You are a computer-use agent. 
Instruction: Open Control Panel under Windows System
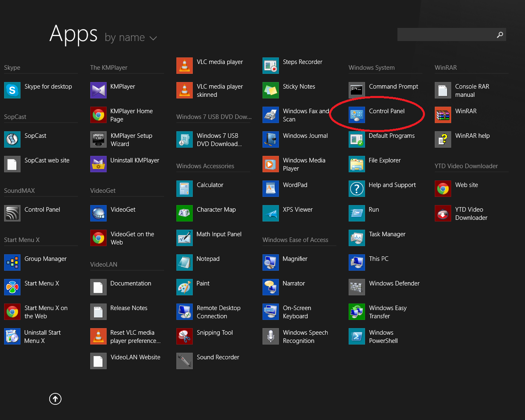tap(386, 111)
